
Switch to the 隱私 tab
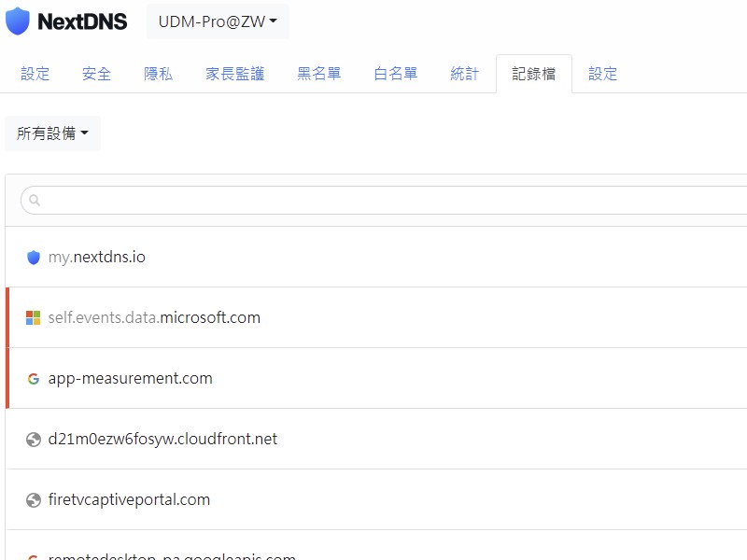[x=158, y=74]
